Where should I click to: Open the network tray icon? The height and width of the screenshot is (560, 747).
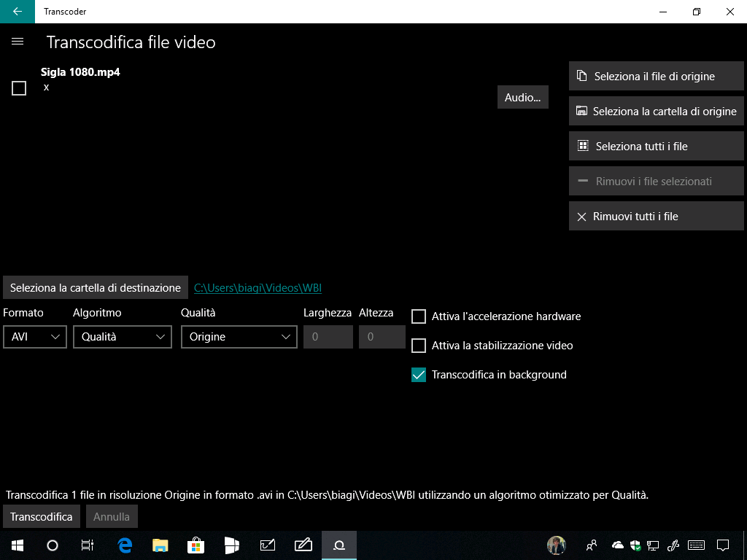[653, 545]
